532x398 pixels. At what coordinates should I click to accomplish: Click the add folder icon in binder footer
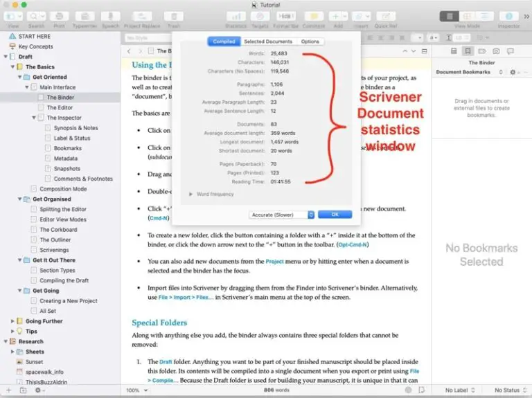(23, 390)
